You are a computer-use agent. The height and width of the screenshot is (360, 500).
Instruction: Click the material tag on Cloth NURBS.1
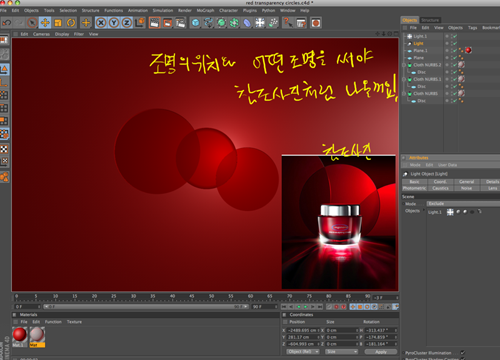461,79
